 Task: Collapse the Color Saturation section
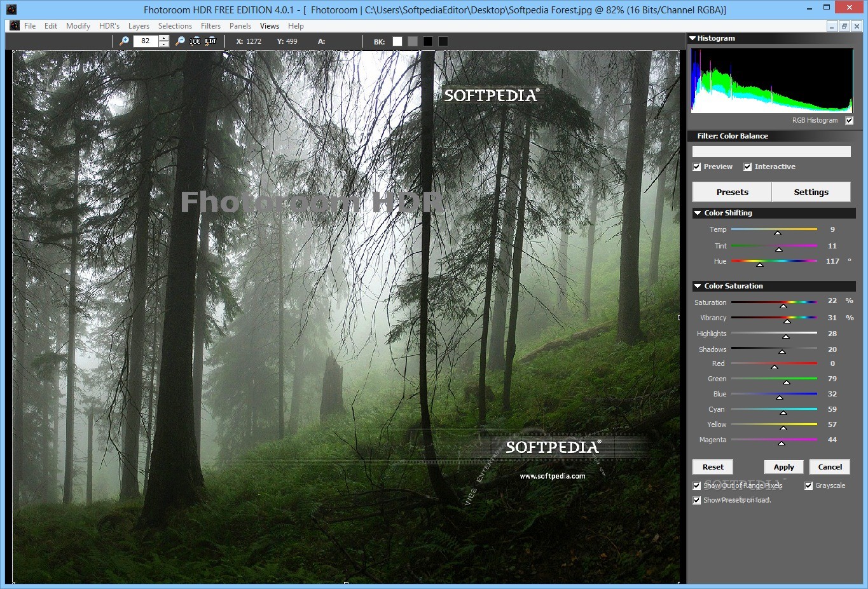pyautogui.click(x=698, y=286)
